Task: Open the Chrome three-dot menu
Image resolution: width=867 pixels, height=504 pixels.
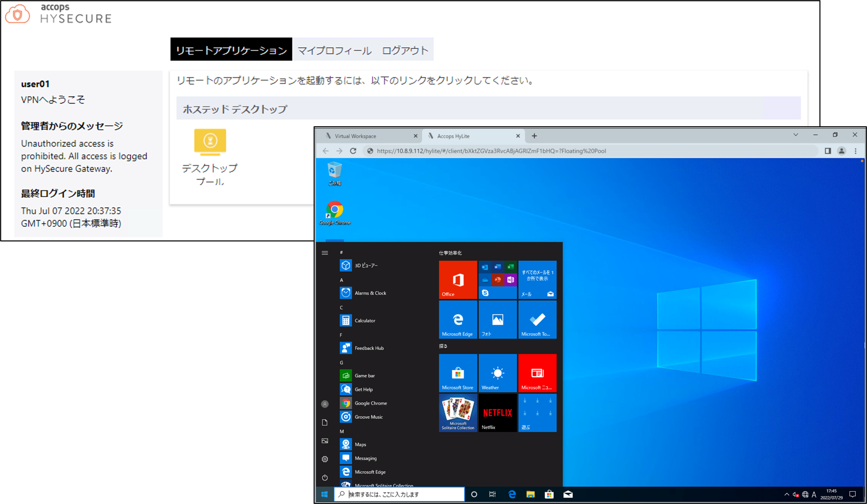Action: coord(856,151)
